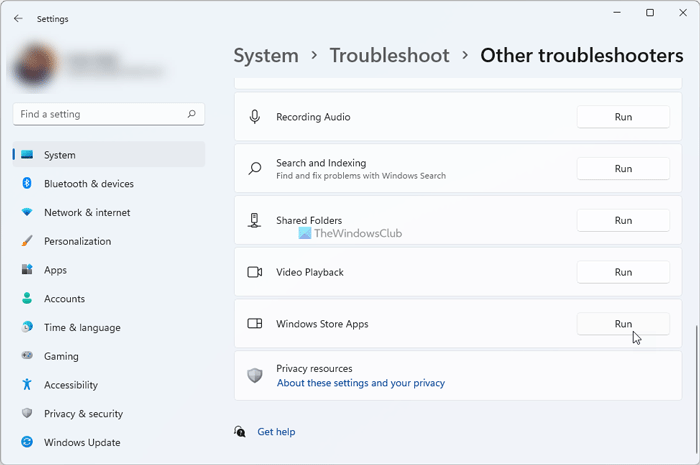Open the Gaming settings section
The height and width of the screenshot is (465, 700).
click(60, 356)
